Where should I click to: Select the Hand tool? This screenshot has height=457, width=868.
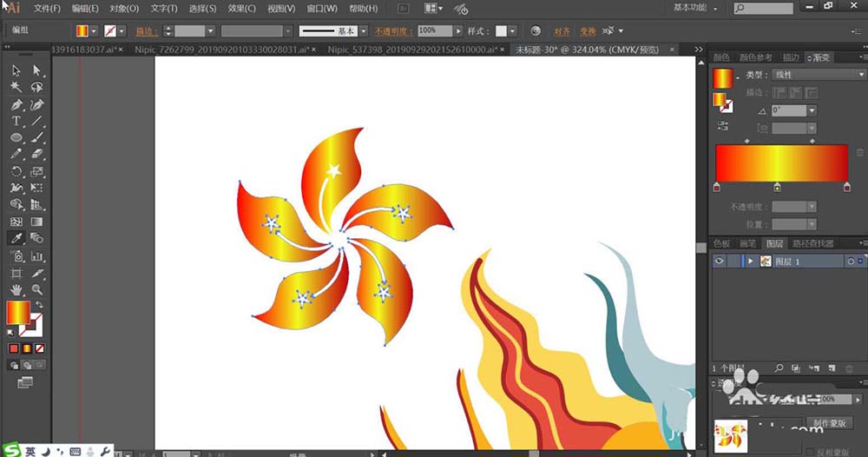pos(16,289)
